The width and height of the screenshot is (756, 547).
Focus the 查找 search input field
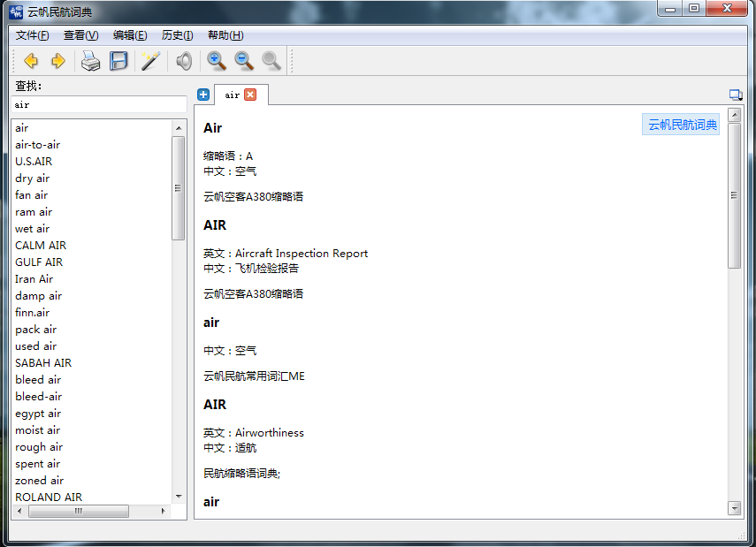click(x=99, y=104)
